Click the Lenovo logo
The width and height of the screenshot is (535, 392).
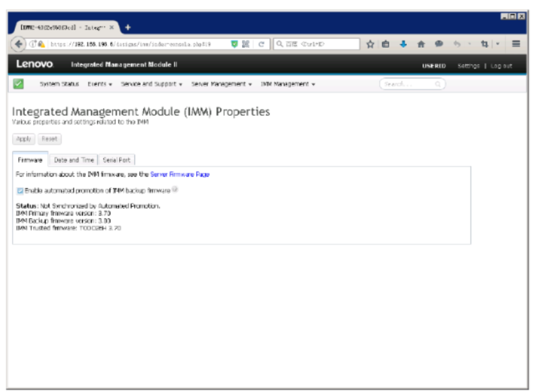[34, 64]
